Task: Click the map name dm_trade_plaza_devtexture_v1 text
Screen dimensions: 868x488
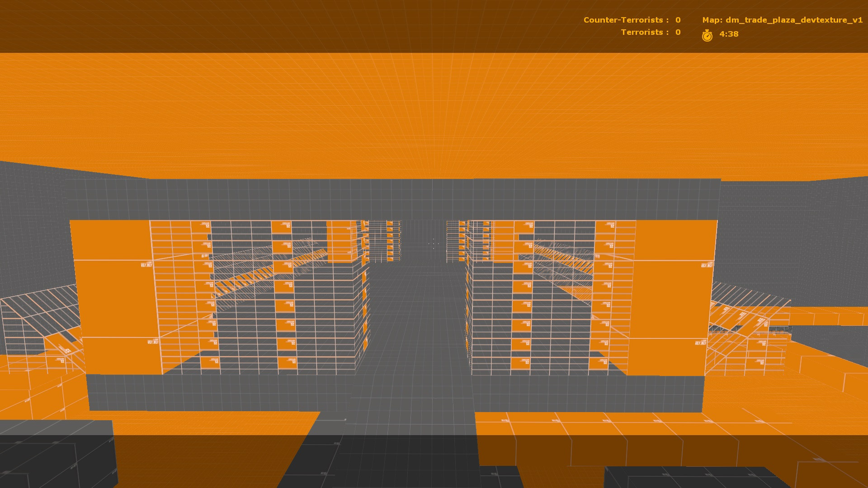Action: coord(782,20)
